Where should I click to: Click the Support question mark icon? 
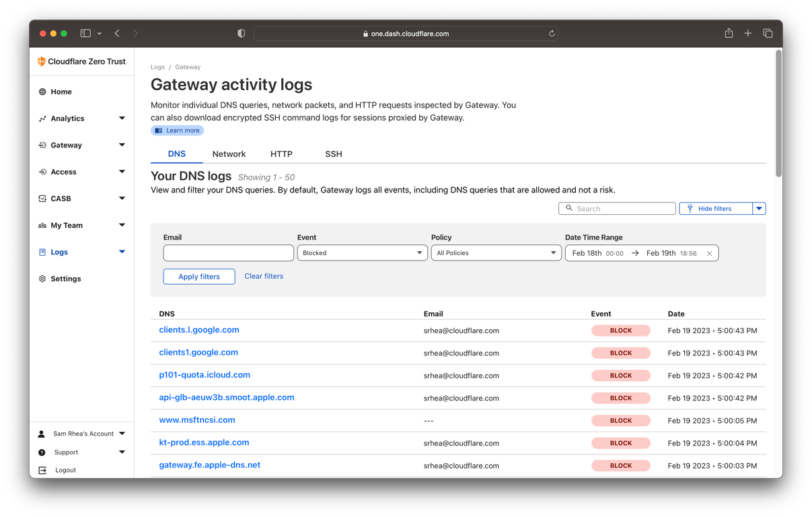click(42, 452)
